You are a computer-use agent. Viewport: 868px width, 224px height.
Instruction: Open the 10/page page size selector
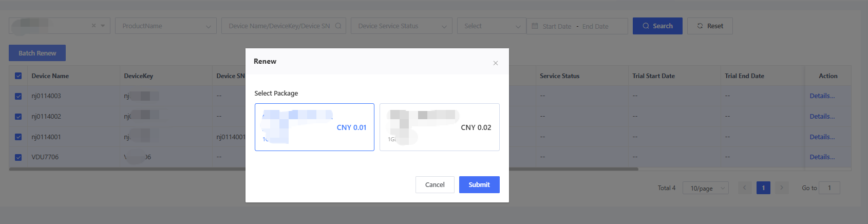click(x=705, y=189)
